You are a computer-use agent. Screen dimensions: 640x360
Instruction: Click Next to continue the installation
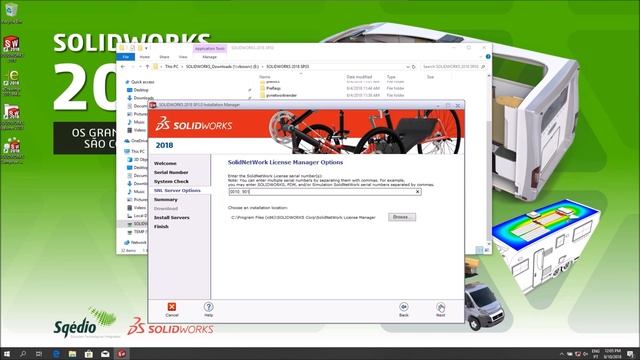click(x=440, y=307)
